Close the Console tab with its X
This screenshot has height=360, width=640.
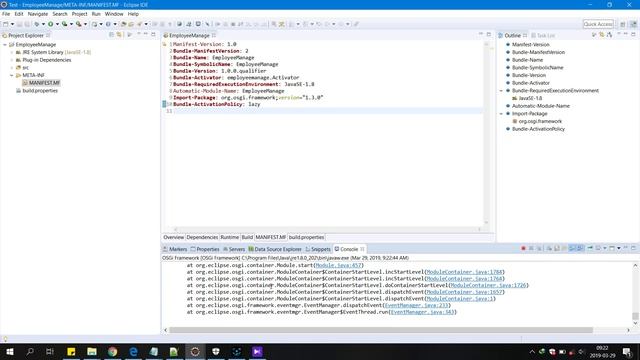pos(362,249)
